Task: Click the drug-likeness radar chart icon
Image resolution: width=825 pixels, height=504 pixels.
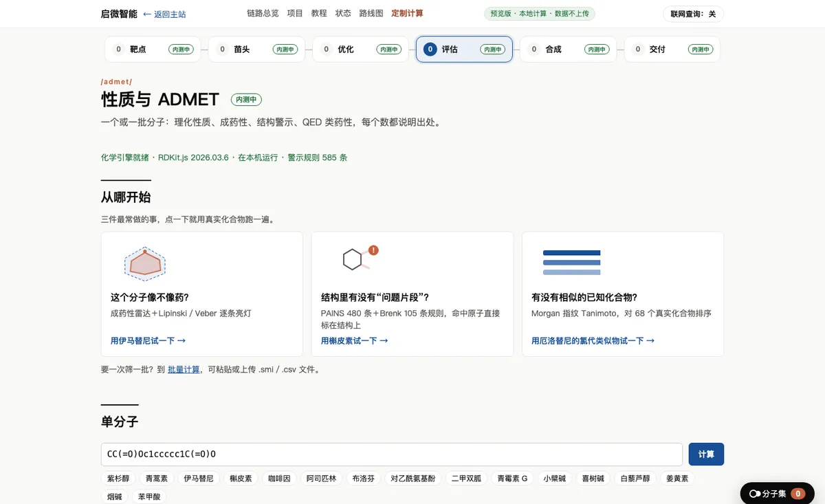Action: click(x=144, y=263)
